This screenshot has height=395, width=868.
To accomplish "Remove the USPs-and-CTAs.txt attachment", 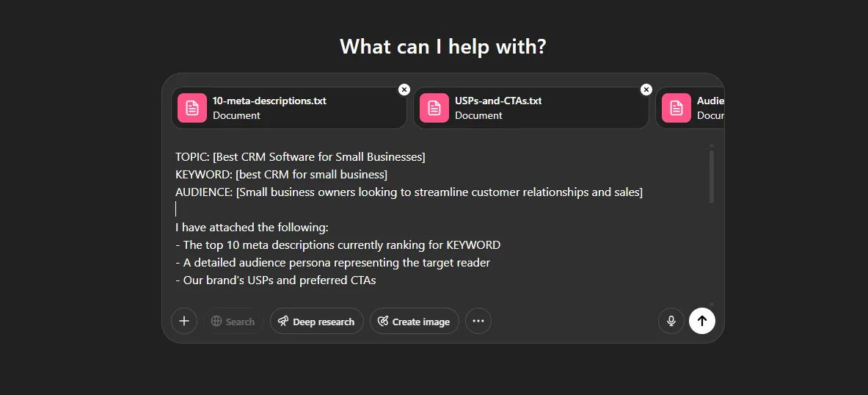I will [646, 90].
